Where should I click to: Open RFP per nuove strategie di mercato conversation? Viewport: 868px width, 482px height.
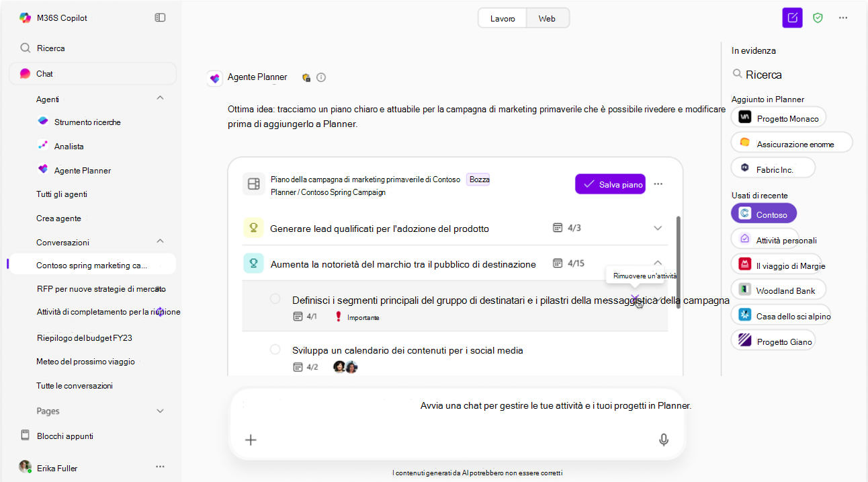(x=101, y=288)
